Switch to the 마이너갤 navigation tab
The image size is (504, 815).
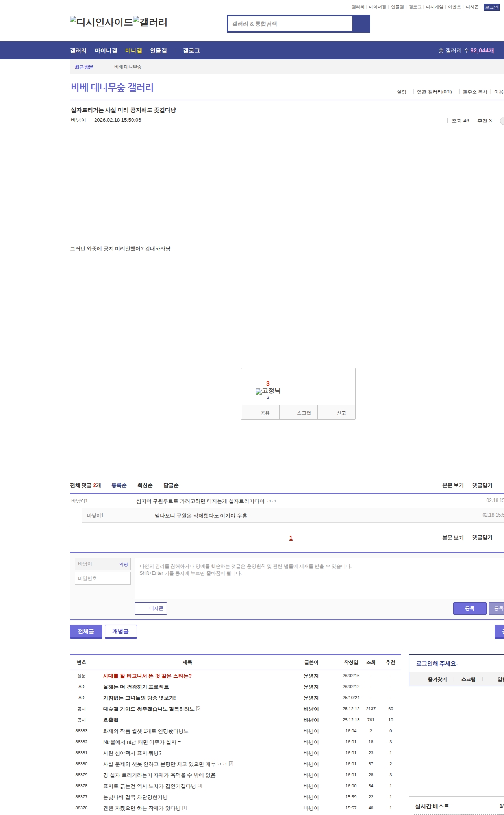(106, 50)
